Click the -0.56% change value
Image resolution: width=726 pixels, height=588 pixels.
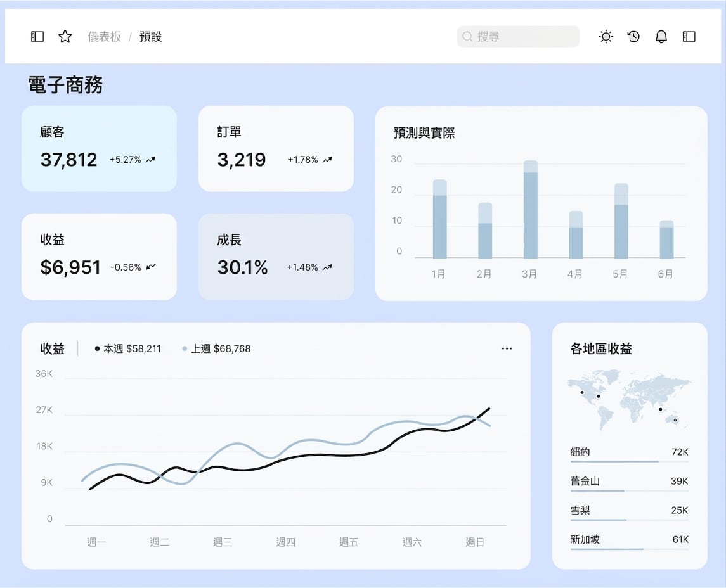126,267
